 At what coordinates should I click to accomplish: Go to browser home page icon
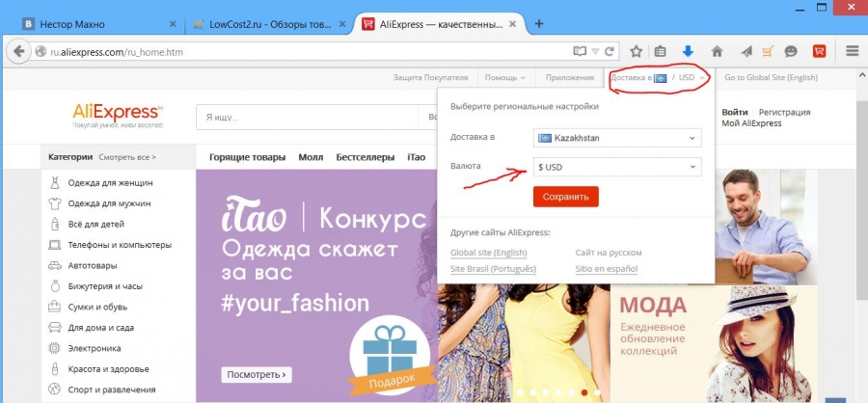click(717, 51)
